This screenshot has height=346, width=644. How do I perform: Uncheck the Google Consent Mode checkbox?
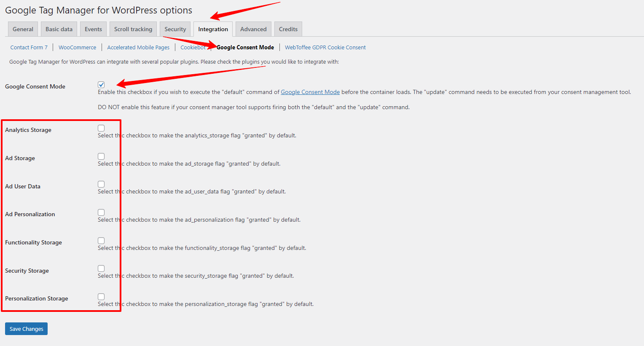pyautogui.click(x=101, y=85)
